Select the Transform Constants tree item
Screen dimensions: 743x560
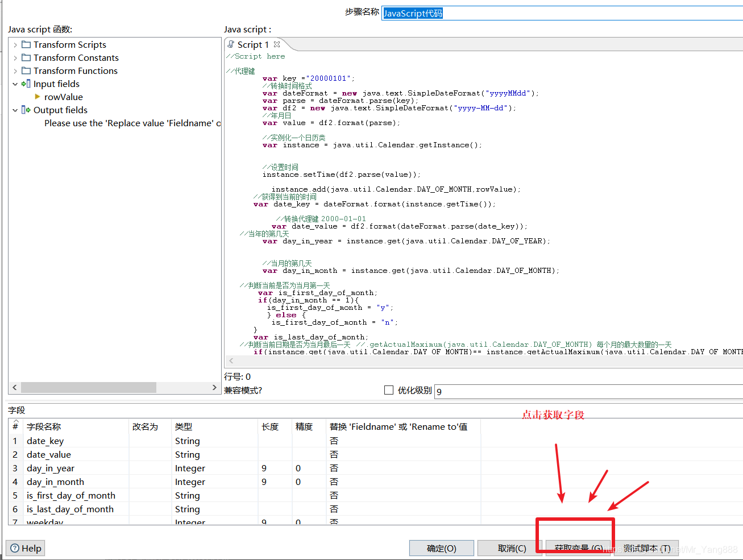[76, 57]
